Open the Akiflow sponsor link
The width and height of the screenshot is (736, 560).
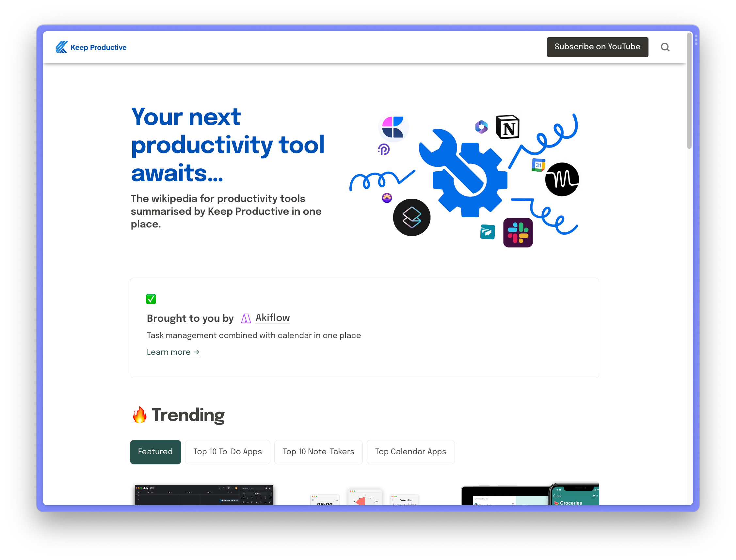[x=272, y=318]
